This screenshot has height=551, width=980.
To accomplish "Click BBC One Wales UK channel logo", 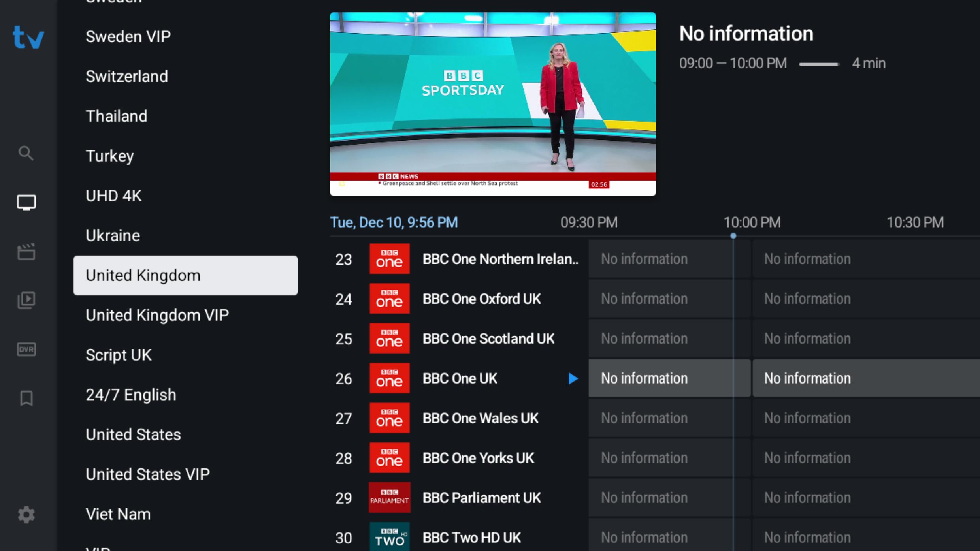I will click(x=389, y=418).
